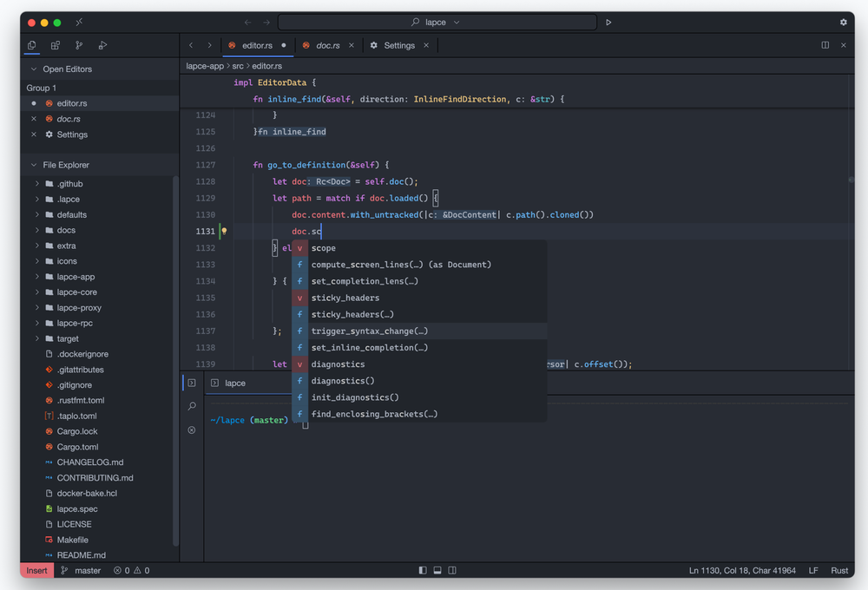
Task: Collapse the File Explorer section
Action: (34, 165)
